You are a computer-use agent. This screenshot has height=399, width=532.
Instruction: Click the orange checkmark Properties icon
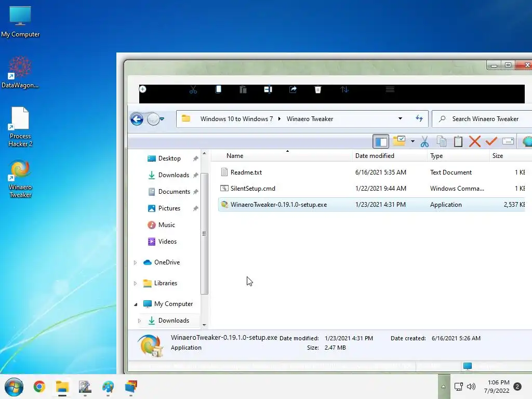pyautogui.click(x=491, y=141)
